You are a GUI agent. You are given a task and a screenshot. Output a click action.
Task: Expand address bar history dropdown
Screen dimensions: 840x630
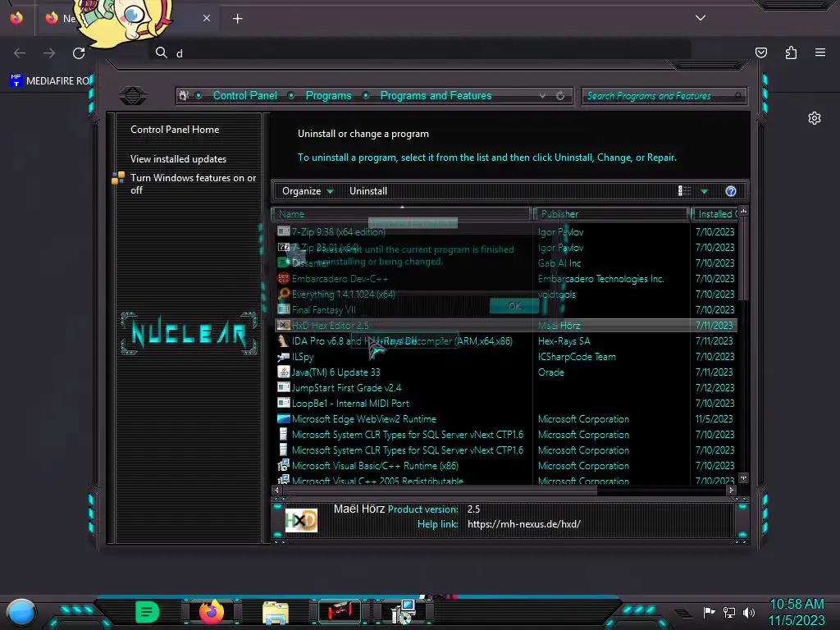click(x=543, y=96)
